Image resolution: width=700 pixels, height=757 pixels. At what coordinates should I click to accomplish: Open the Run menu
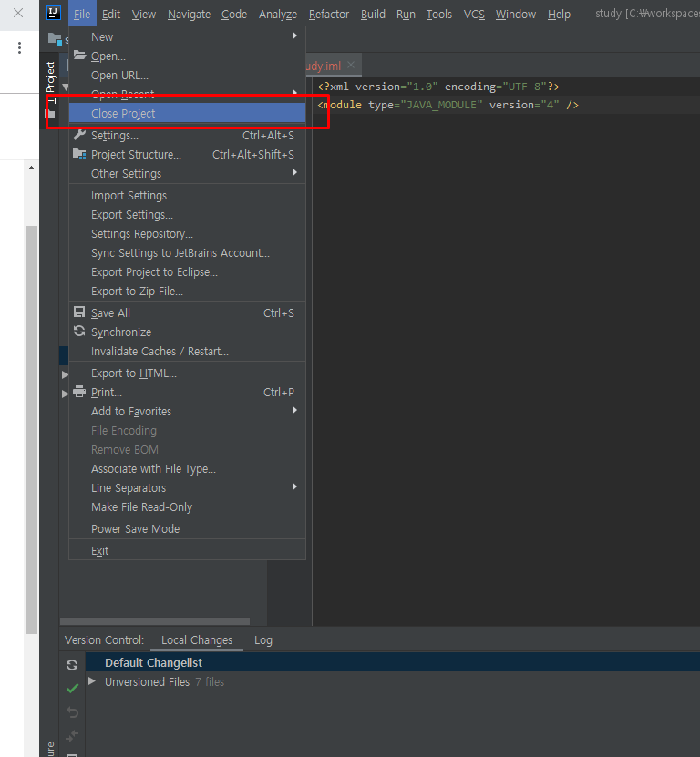[x=406, y=14]
